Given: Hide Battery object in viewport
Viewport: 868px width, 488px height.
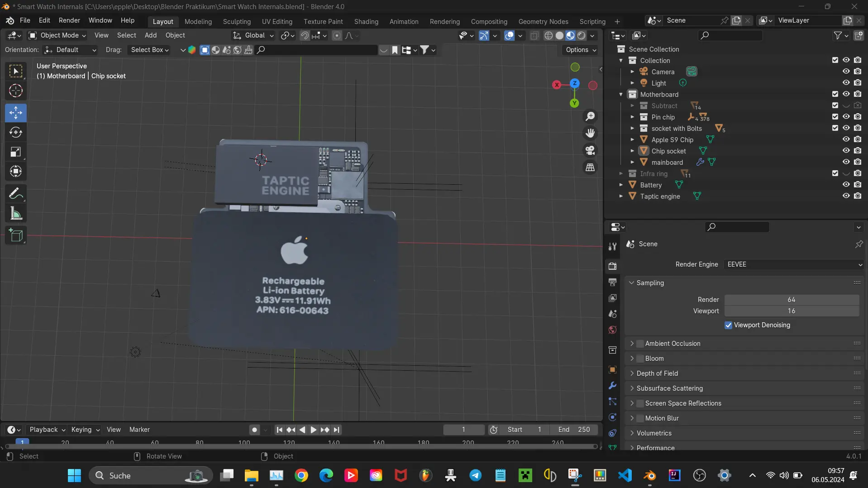Looking at the screenshot, I should [846, 185].
